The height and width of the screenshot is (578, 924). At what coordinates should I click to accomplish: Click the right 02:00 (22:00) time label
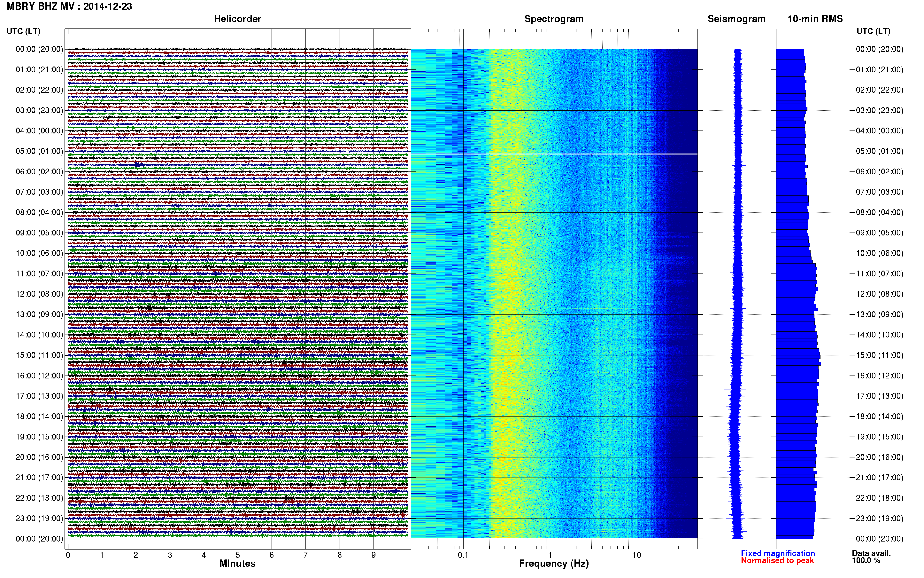[879, 90]
